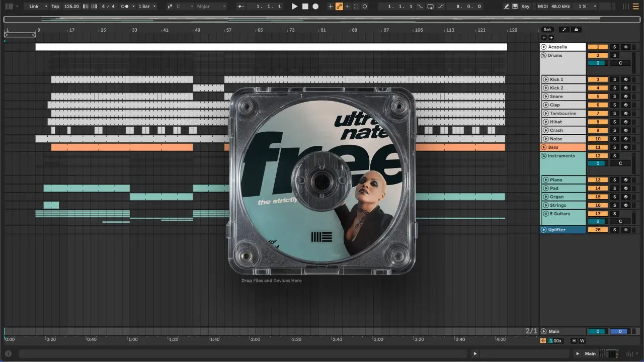
Task: Click the Session Record circle icon
Action: point(365,7)
